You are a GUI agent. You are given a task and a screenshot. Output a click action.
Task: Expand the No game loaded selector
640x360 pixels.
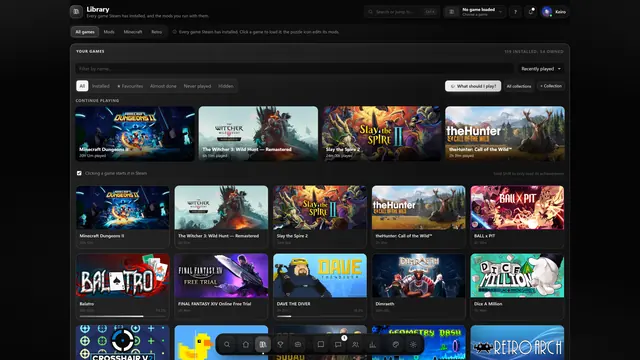475,12
